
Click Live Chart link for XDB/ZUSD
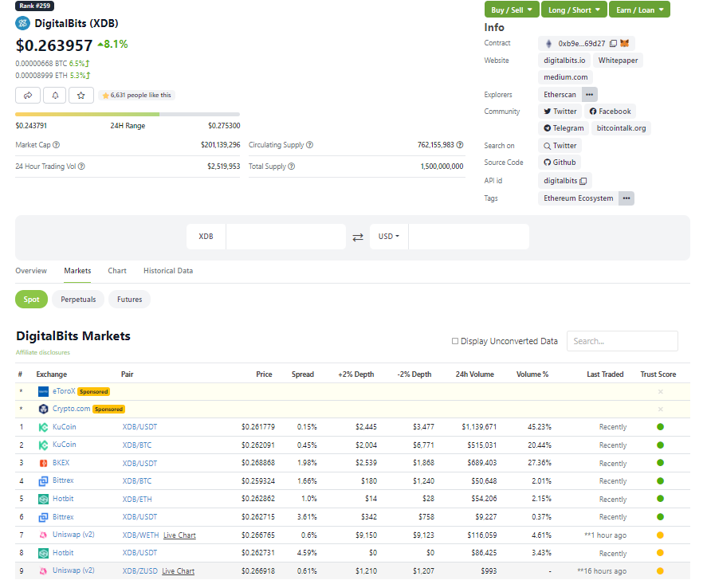click(x=178, y=571)
